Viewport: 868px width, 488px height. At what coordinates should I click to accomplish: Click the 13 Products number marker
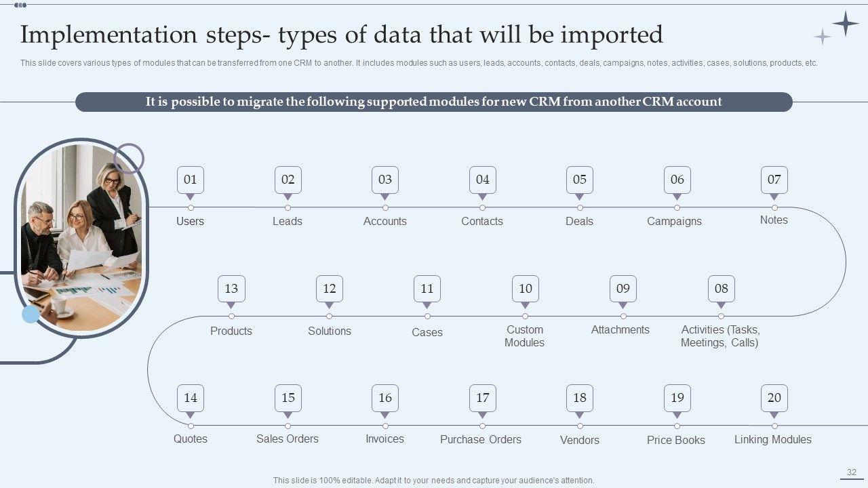tap(231, 289)
